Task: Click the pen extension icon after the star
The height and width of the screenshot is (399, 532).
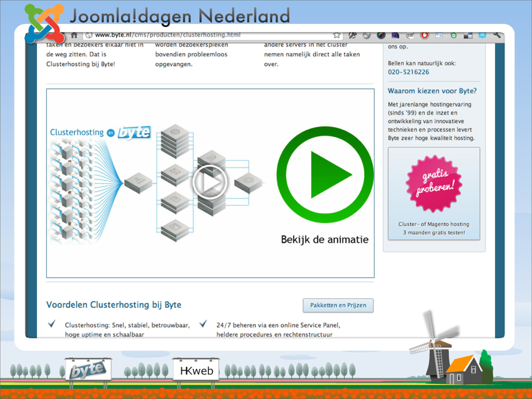Action: (x=352, y=35)
